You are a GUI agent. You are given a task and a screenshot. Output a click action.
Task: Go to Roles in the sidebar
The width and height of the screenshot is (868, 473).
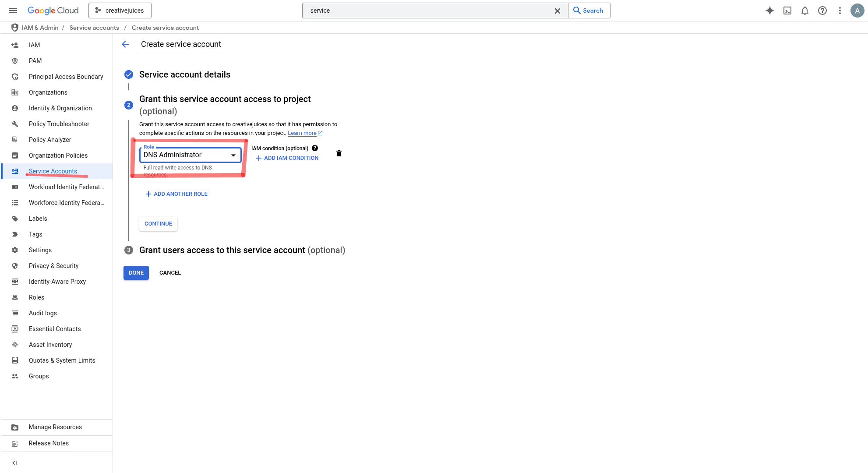(36, 297)
